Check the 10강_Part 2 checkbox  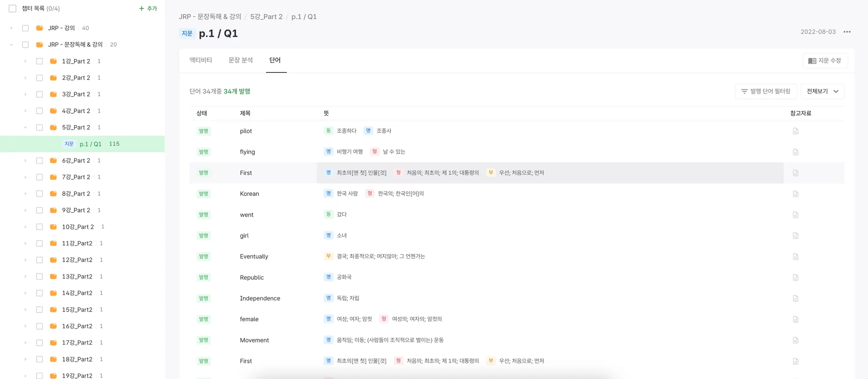[39, 227]
